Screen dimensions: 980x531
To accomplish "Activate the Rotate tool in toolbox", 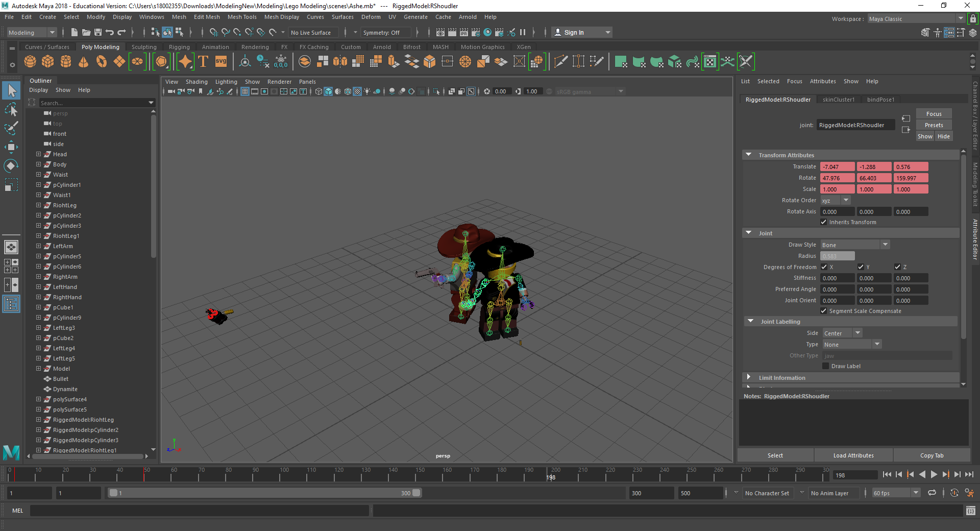I will click(11, 166).
